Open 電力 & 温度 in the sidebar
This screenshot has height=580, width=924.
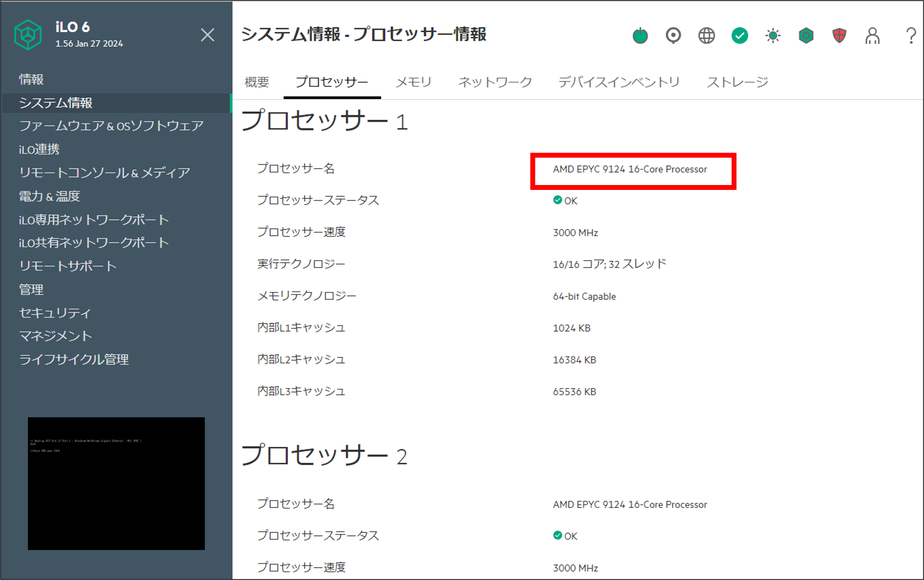[50, 196]
